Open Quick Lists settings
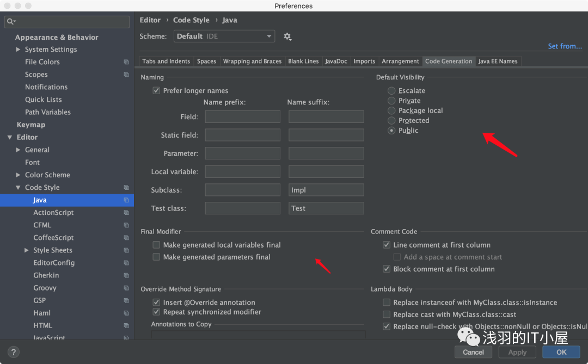Viewport: 588px width, 364px height. pyautogui.click(x=44, y=100)
